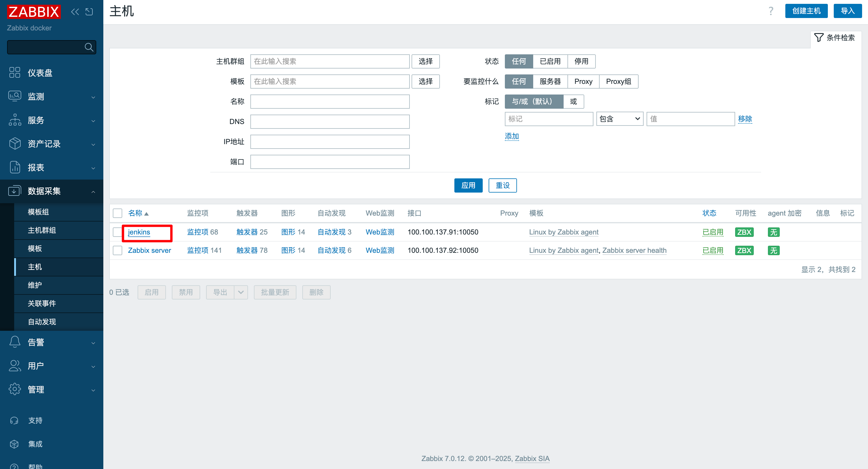Open the 自动发现 submenu item
The height and width of the screenshot is (469, 868).
coord(59,322)
